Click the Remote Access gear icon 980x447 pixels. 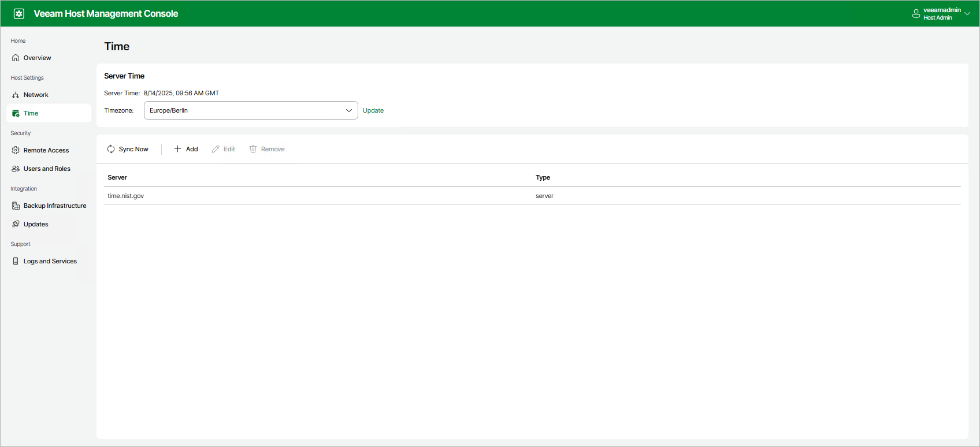pos(16,150)
